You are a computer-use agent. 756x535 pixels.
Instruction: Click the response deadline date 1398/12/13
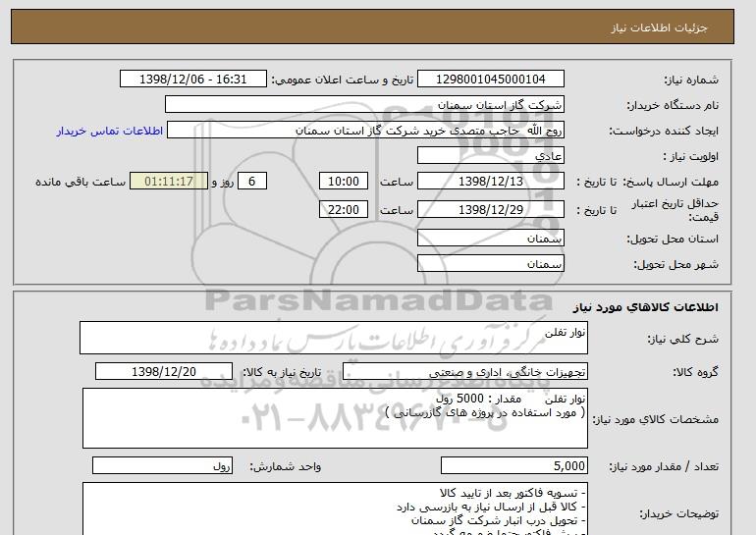tap(491, 182)
